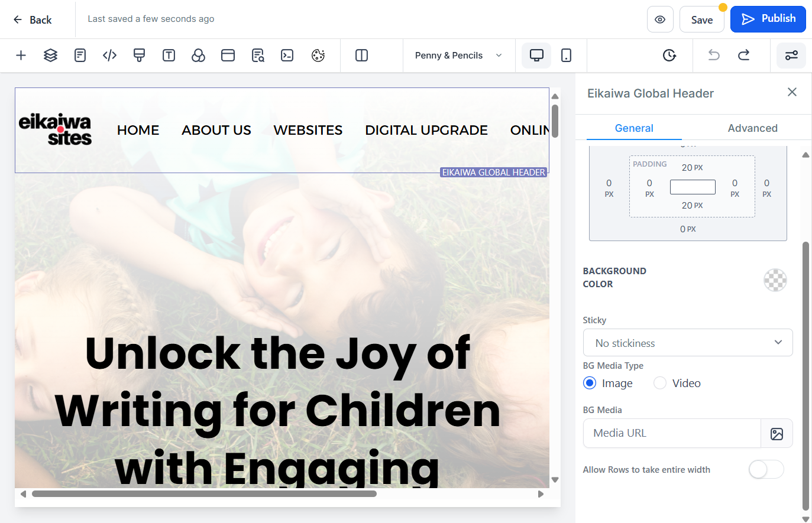812x523 pixels.
Task: Expand the Sticky dropdown showing No stickiness
Action: click(x=688, y=343)
